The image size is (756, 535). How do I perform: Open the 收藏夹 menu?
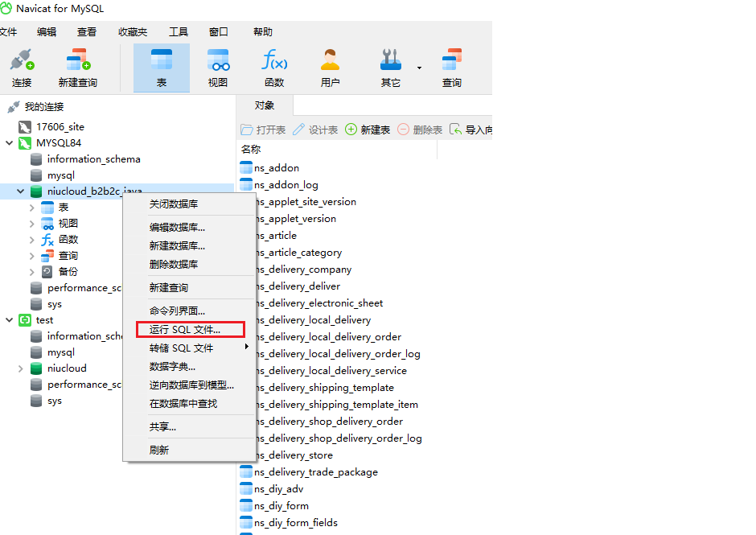[x=133, y=32]
